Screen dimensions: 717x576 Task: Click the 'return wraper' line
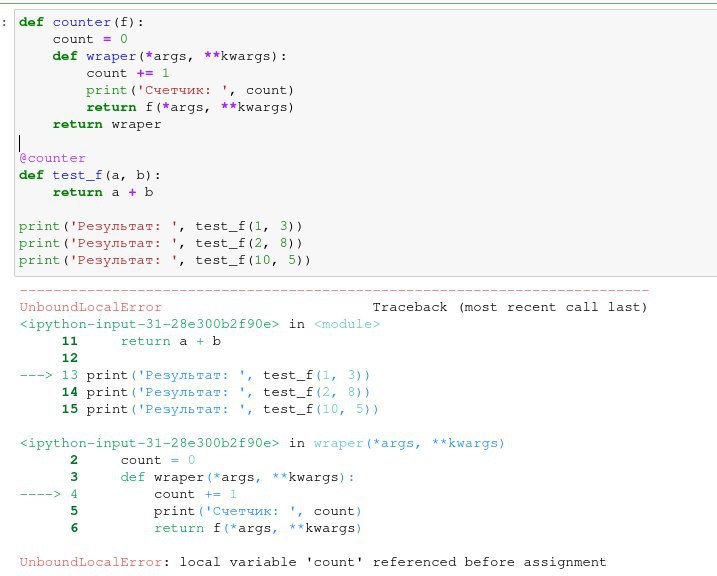point(107,124)
